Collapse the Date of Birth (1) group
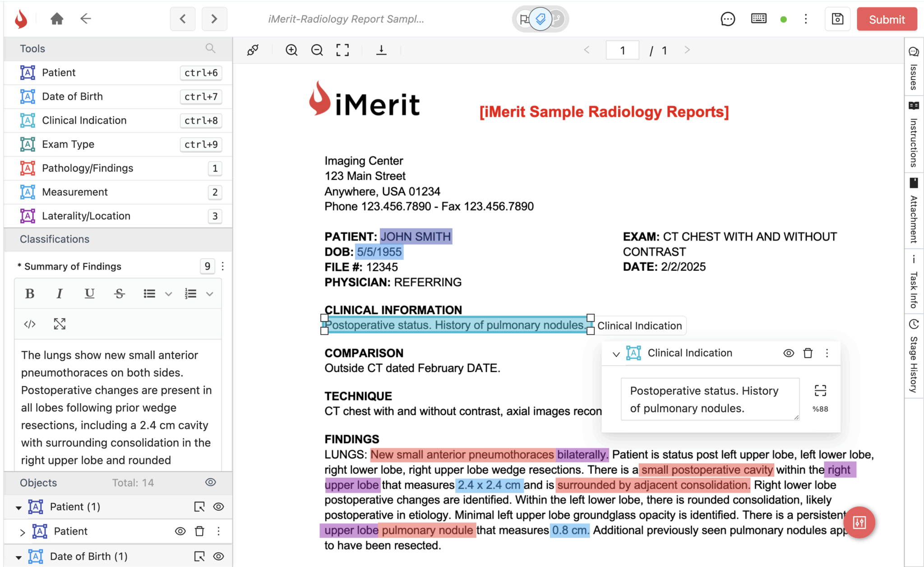Viewport: 924px width, 567px height. click(x=18, y=557)
